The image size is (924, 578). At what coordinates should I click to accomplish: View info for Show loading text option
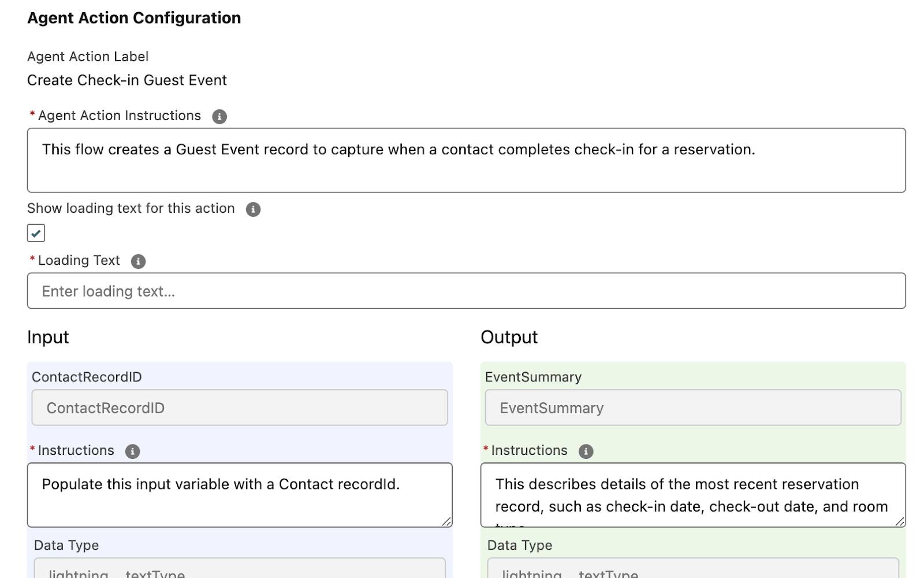[x=254, y=209]
